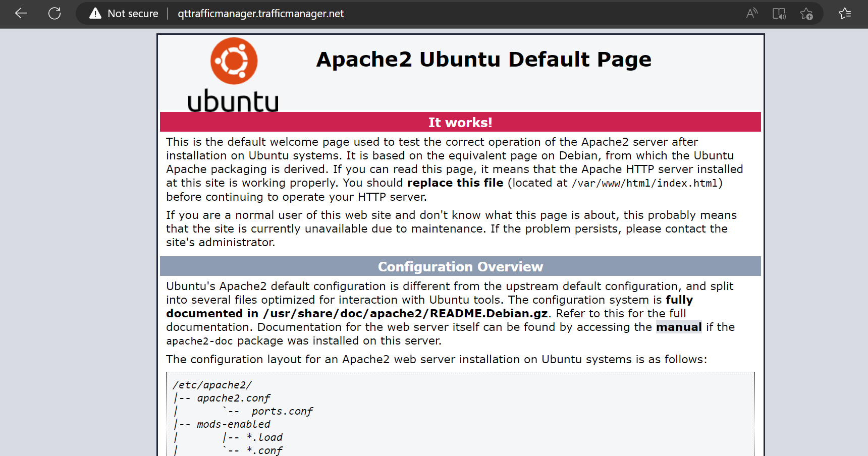Go back using the browser back arrow
Viewport: 868px width, 456px height.
point(21,14)
